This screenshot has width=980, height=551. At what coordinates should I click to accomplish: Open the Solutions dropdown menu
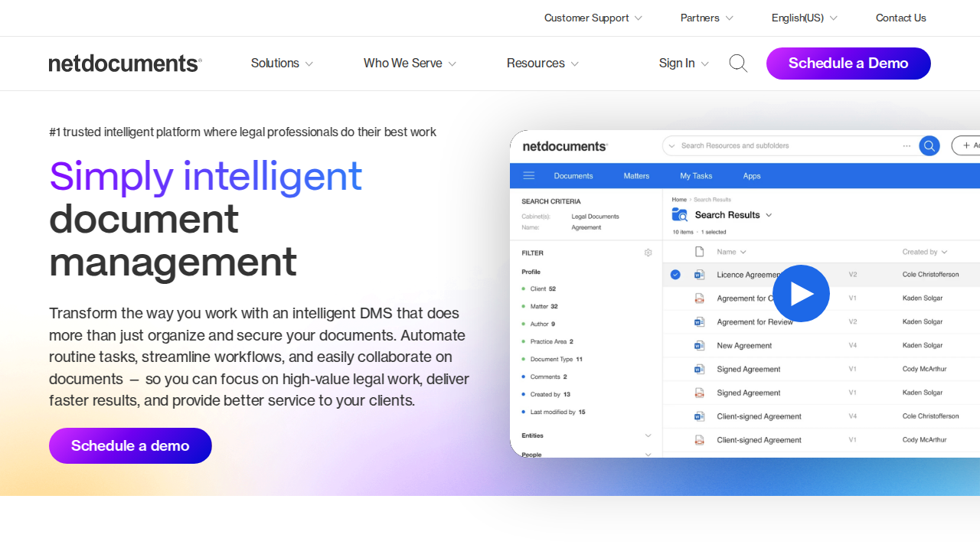click(x=282, y=64)
